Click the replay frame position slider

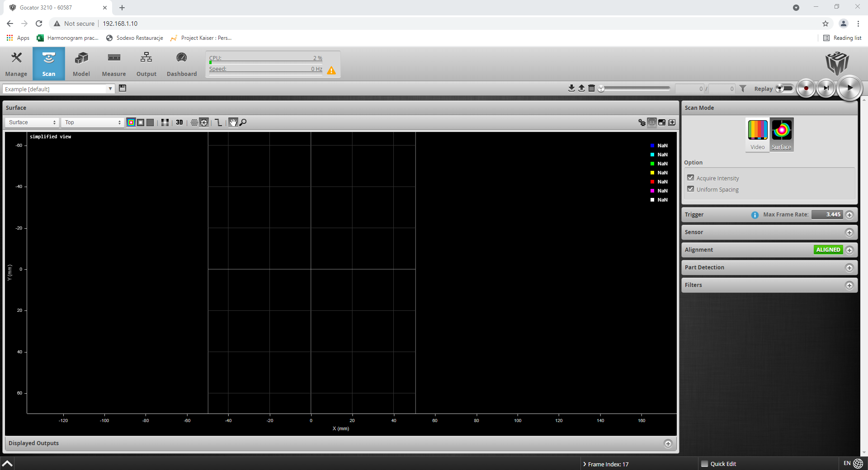(x=635, y=89)
